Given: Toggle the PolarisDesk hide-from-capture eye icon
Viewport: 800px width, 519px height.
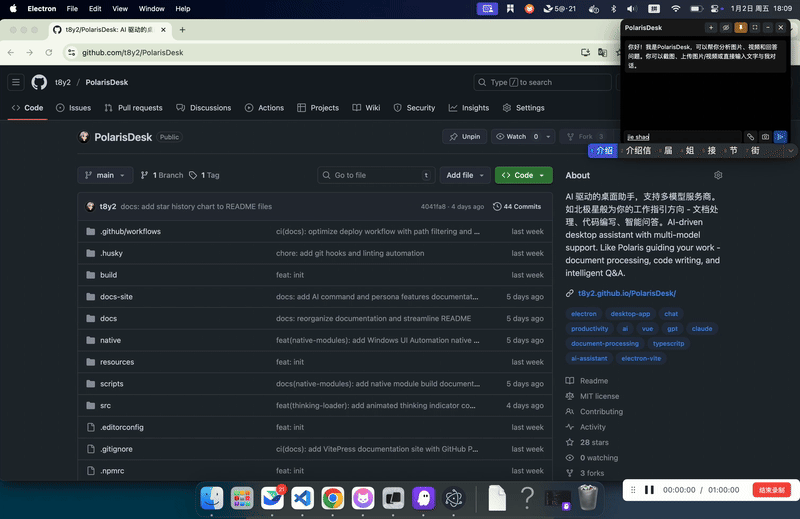Looking at the screenshot, I should click(726, 28).
